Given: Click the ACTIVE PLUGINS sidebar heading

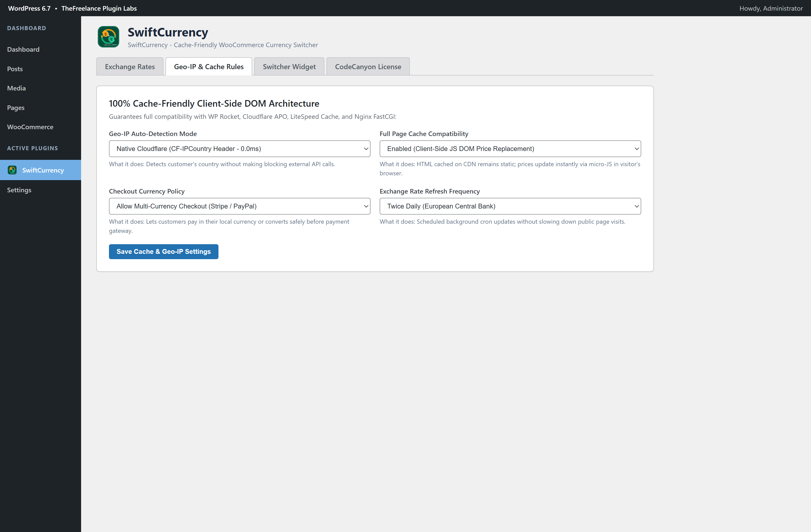Looking at the screenshot, I should (x=33, y=148).
